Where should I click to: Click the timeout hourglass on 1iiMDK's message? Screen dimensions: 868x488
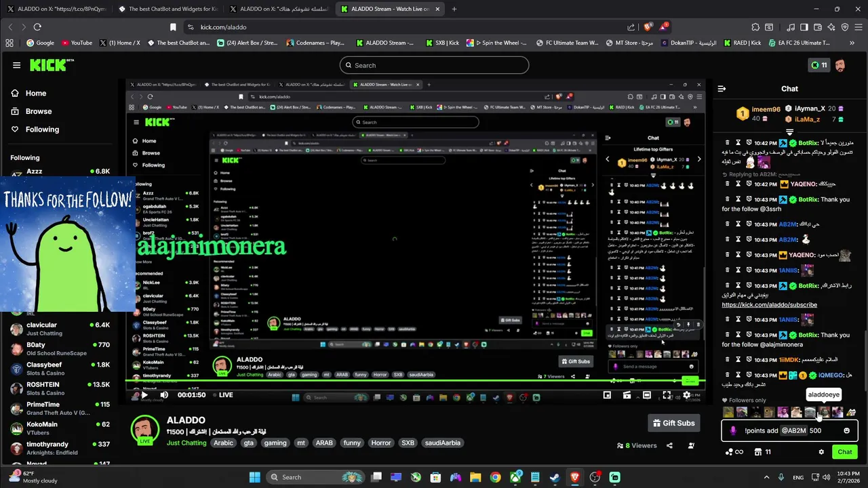[x=738, y=359]
